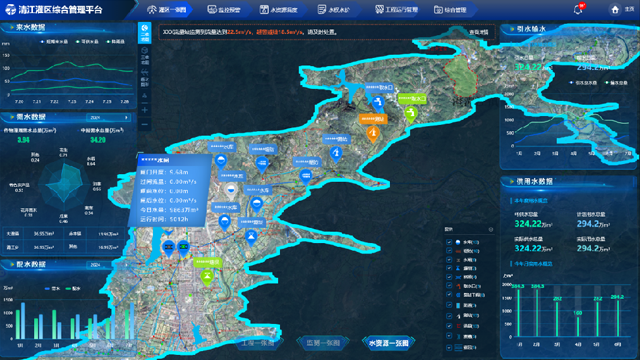Switch to the 2D map view
This screenshot has width=640, height=360.
point(144,33)
